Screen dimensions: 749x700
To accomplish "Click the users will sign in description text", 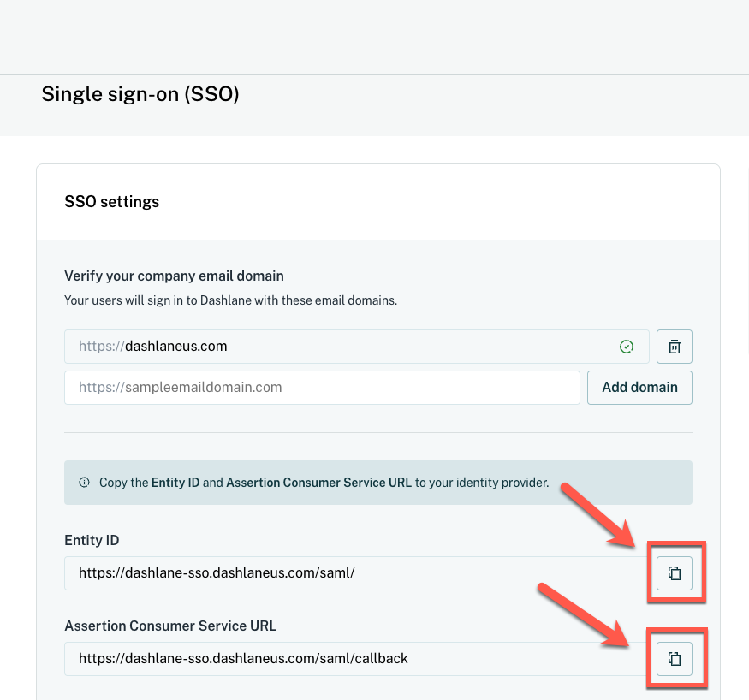I will 231,300.
